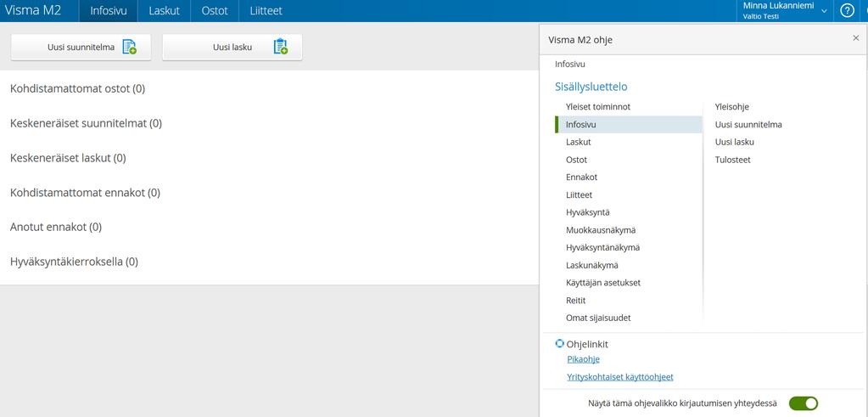Create new invoice with Uusi lasku
This screenshot has width=868, height=417.
point(232,47)
